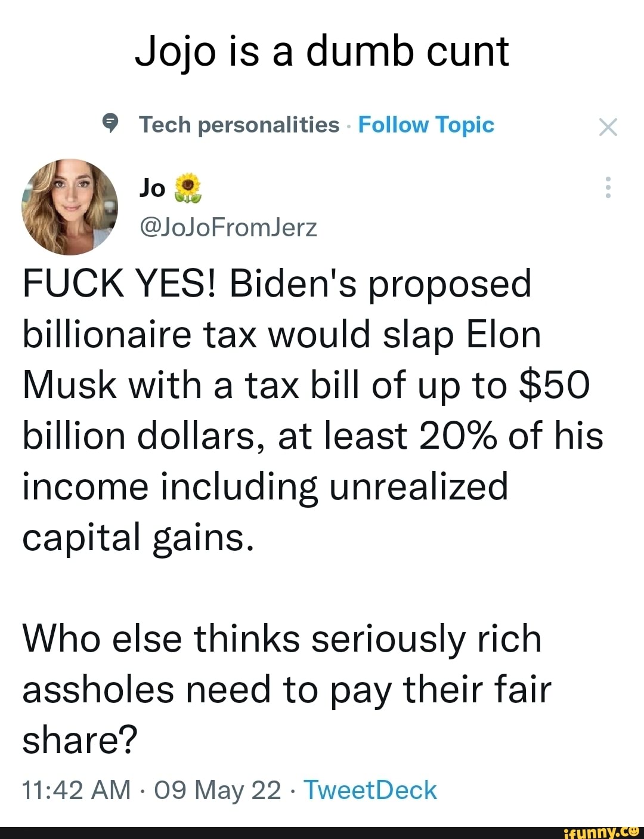The image size is (644, 839).
Task: Click the sunflower emoji next to Jo
Action: 187,188
